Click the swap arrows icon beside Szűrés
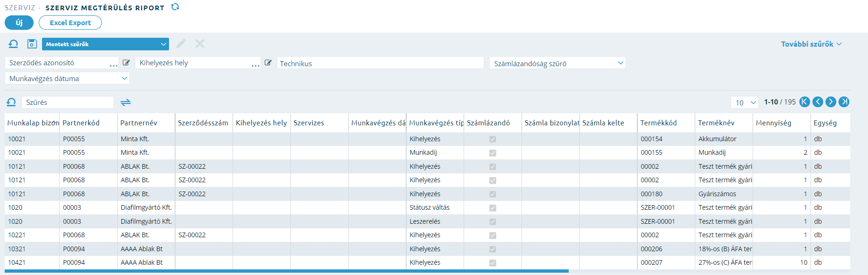Screen dimensions: 868x275 pyautogui.click(x=126, y=102)
